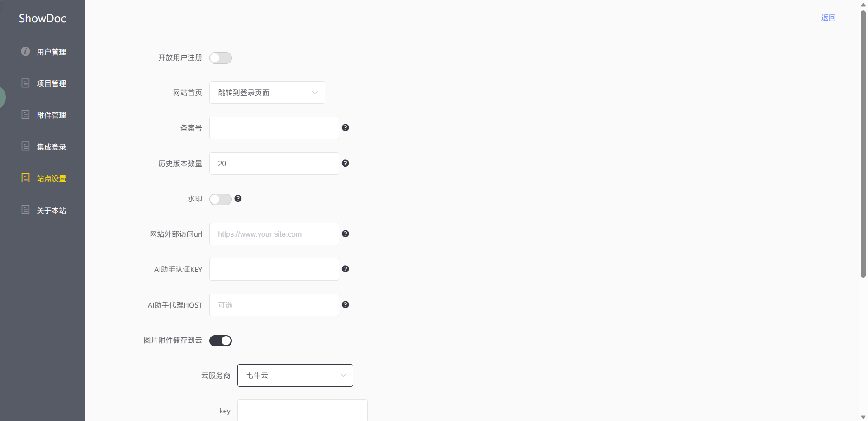Open the 网站首页 dropdown
This screenshot has width=868, height=421.
tap(267, 93)
